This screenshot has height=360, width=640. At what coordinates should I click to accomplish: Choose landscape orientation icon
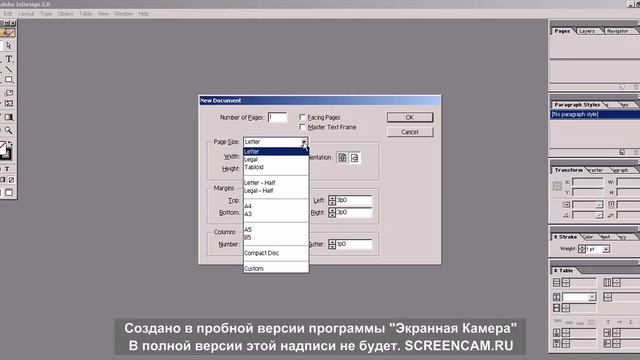coord(354,158)
